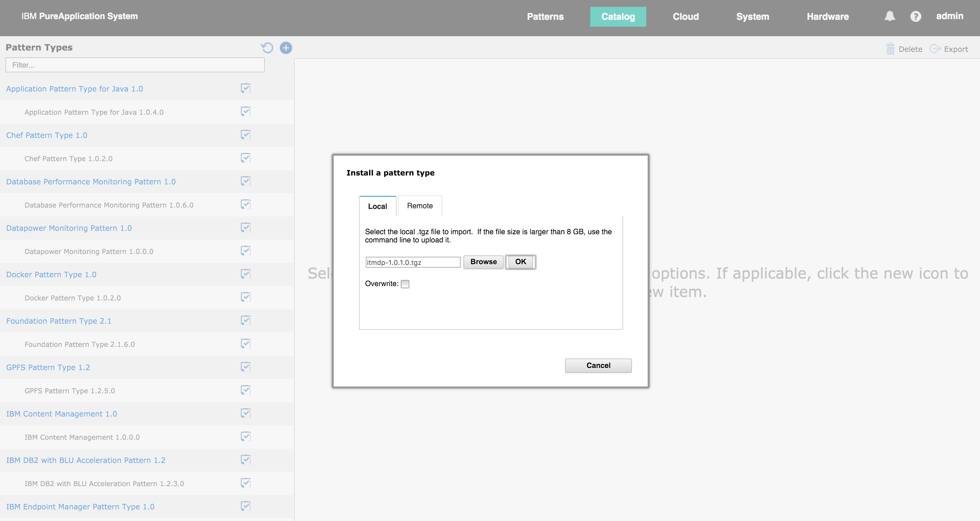Select Database Performance Monitoring Pattern 1.0.6.0 row
The width and height of the screenshot is (980, 521).
pos(147,205)
